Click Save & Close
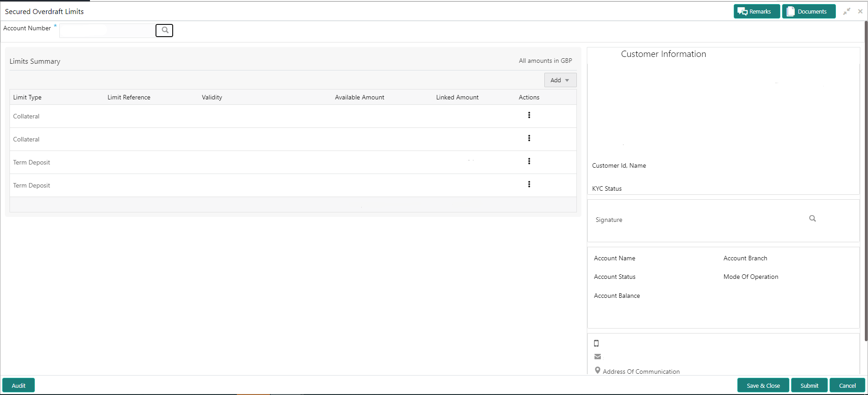Screen dimensions: 868x395 pyautogui.click(x=763, y=386)
